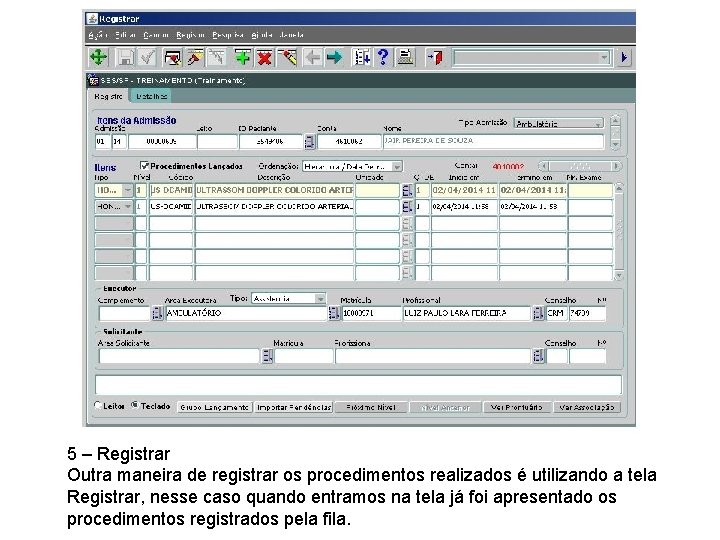Click the items table vertical scrollbar
This screenshot has height=540, width=720.
[x=619, y=231]
